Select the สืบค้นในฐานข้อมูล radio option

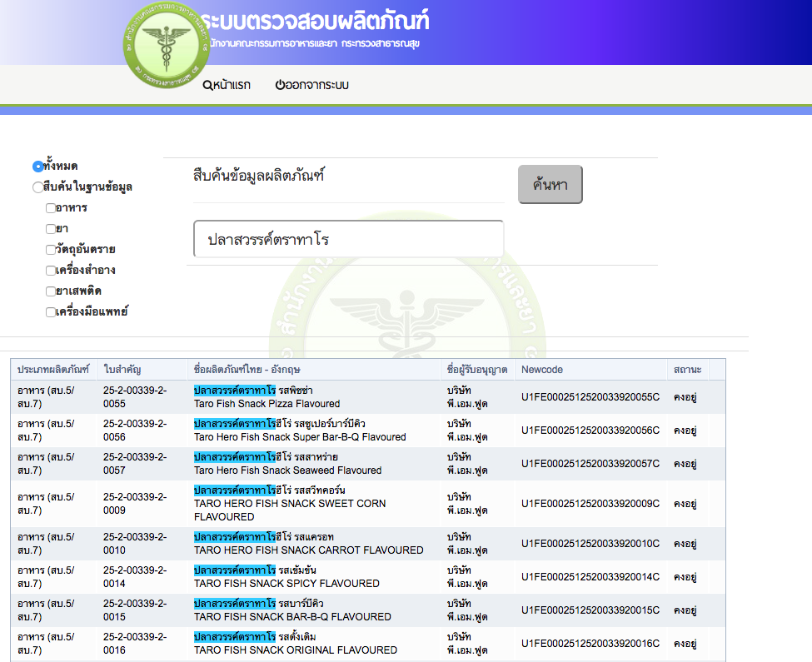coord(37,187)
